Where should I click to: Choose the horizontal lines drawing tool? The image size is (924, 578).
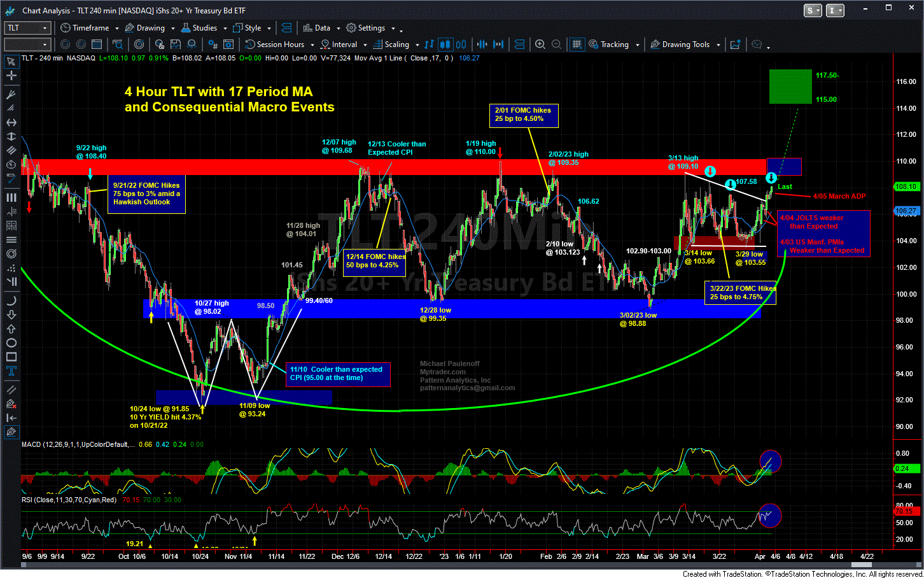[11, 239]
